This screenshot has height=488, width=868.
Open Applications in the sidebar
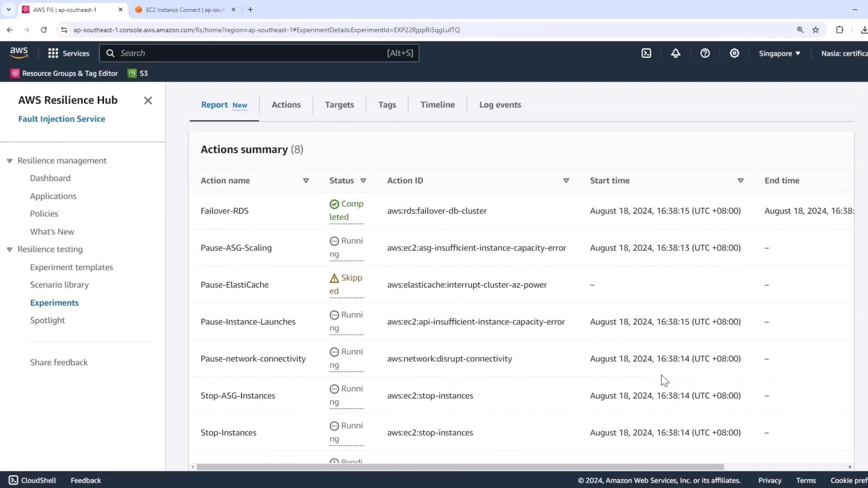(x=53, y=196)
